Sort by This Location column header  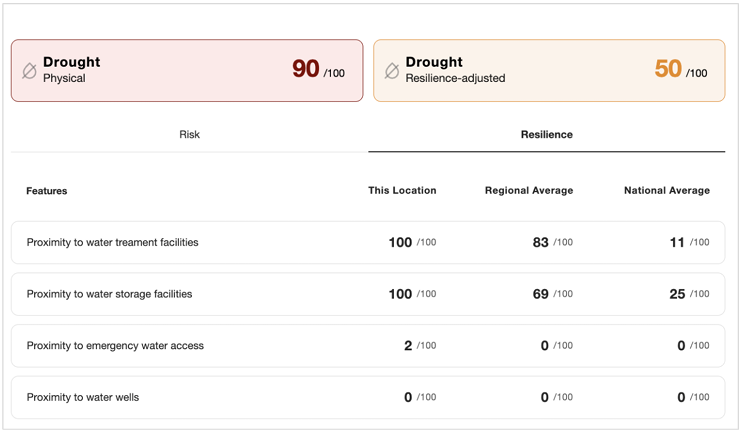pyautogui.click(x=402, y=190)
